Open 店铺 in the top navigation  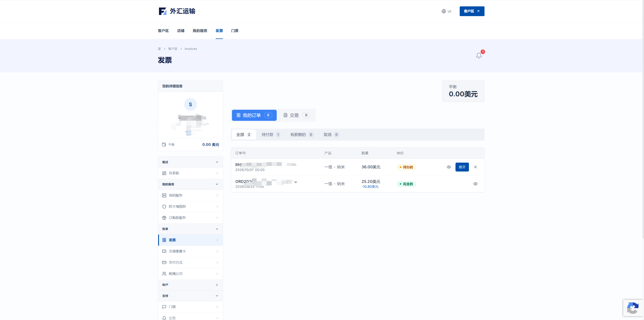tap(181, 31)
